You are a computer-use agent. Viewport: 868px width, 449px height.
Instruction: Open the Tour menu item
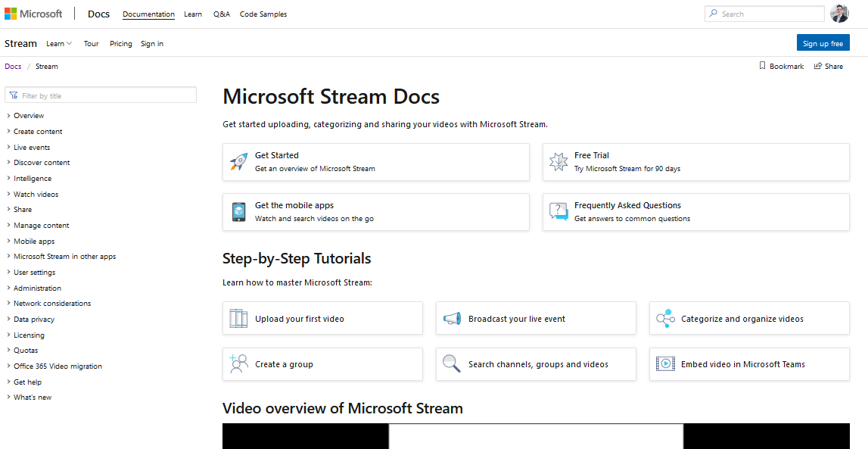click(92, 44)
